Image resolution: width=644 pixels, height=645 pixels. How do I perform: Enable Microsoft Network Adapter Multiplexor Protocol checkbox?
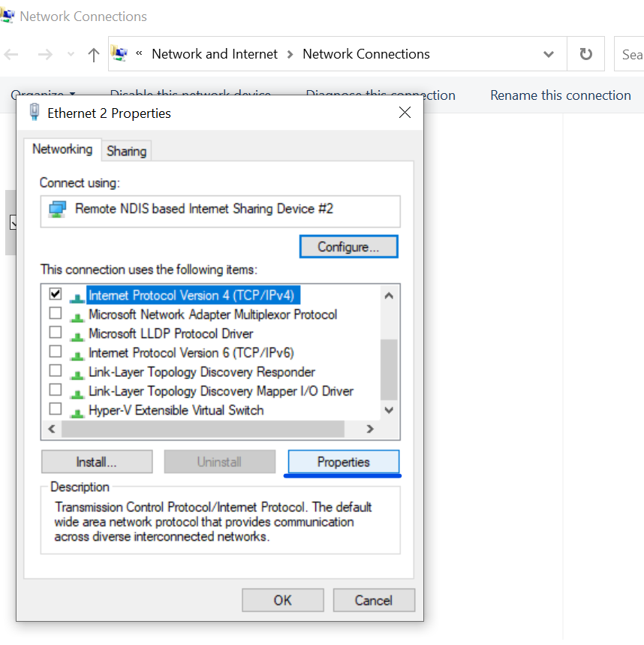pos(55,313)
